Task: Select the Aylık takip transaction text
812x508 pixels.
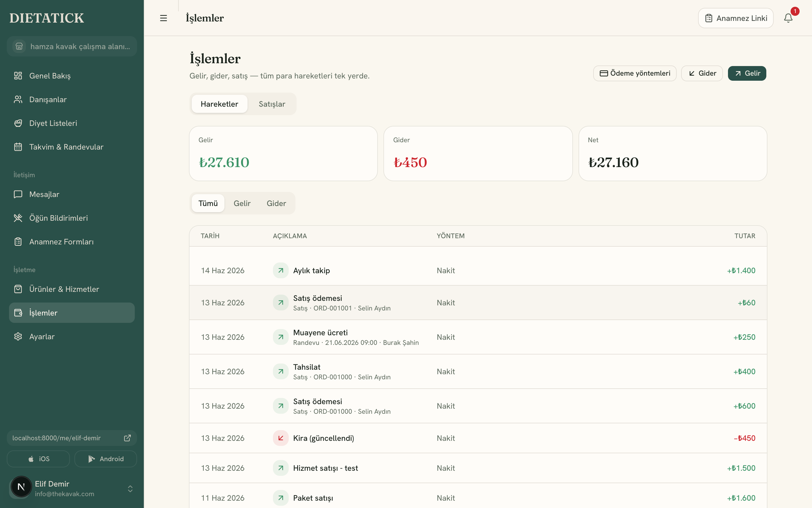Action: click(311, 270)
